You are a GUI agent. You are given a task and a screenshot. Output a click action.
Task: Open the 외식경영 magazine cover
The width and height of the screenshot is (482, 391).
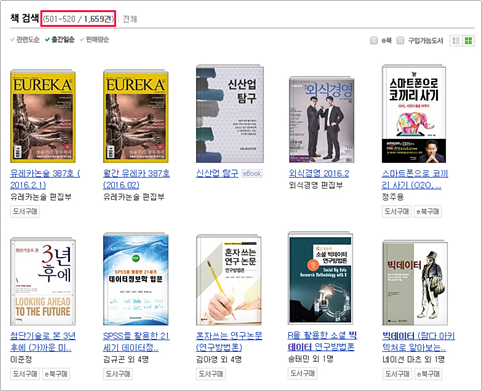[x=322, y=120]
